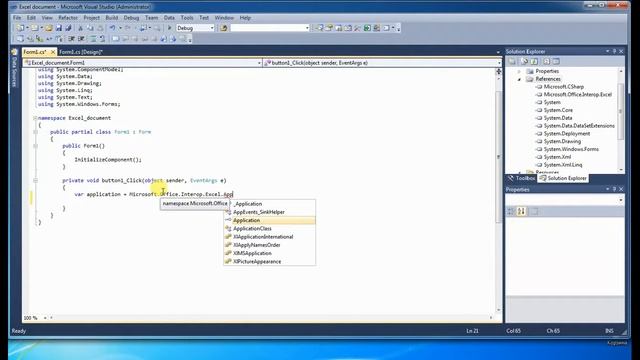Select Application in the IntelliSense list
Image resolution: width=640 pixels, height=360 pixels.
point(269,220)
